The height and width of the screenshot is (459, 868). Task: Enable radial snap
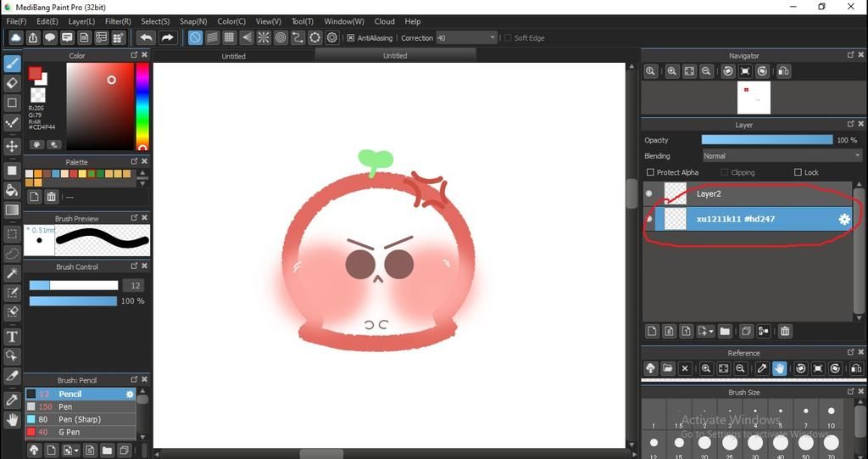[x=264, y=37]
